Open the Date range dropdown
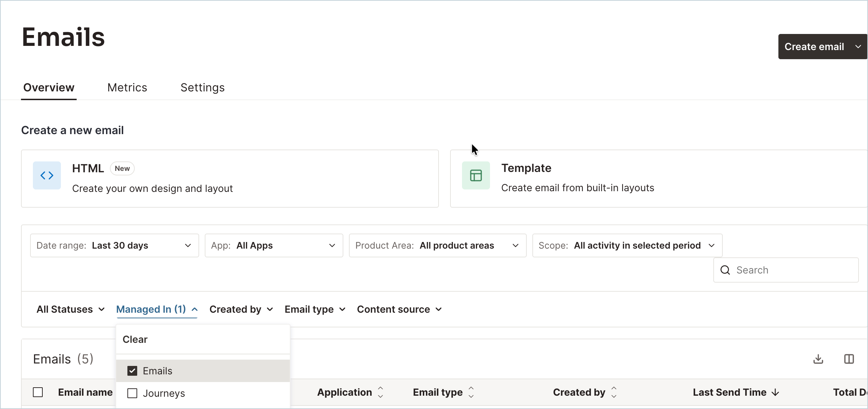The width and height of the screenshot is (868, 409). point(114,245)
